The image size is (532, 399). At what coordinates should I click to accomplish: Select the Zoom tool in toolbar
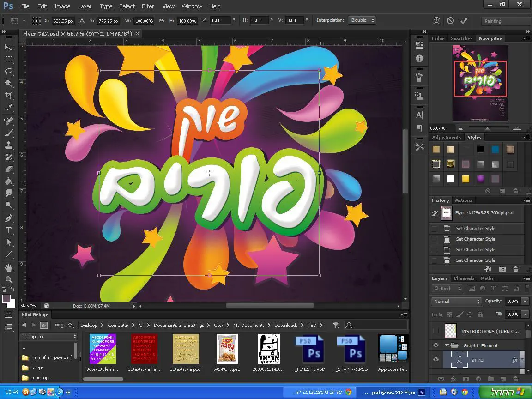coord(9,279)
